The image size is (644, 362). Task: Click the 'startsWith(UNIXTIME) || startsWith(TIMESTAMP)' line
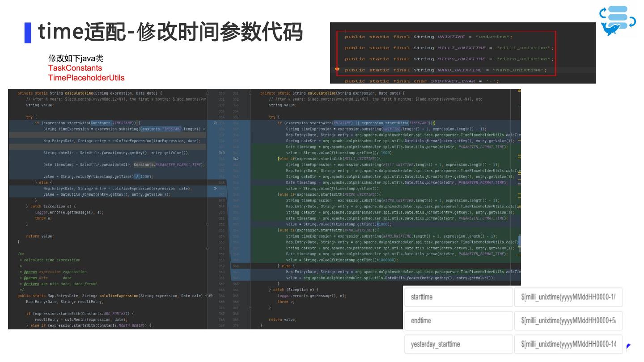point(356,123)
